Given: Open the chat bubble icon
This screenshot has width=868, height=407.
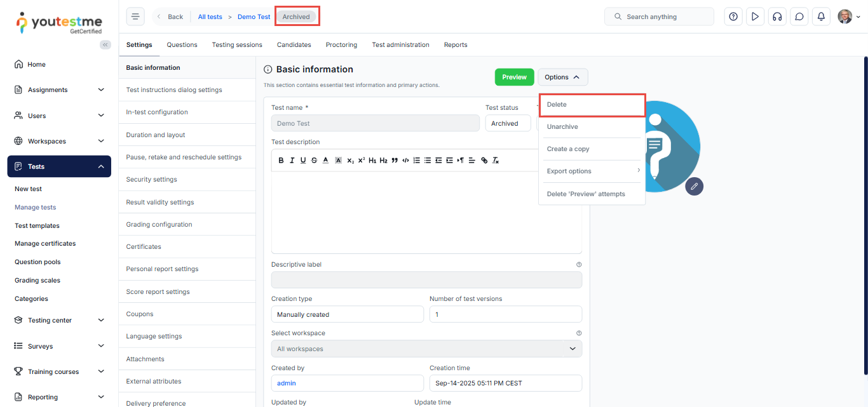Looking at the screenshot, I should [x=799, y=17].
